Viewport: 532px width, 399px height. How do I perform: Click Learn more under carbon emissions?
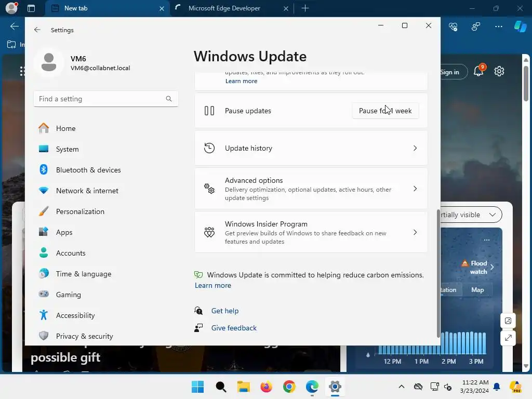pos(212,285)
